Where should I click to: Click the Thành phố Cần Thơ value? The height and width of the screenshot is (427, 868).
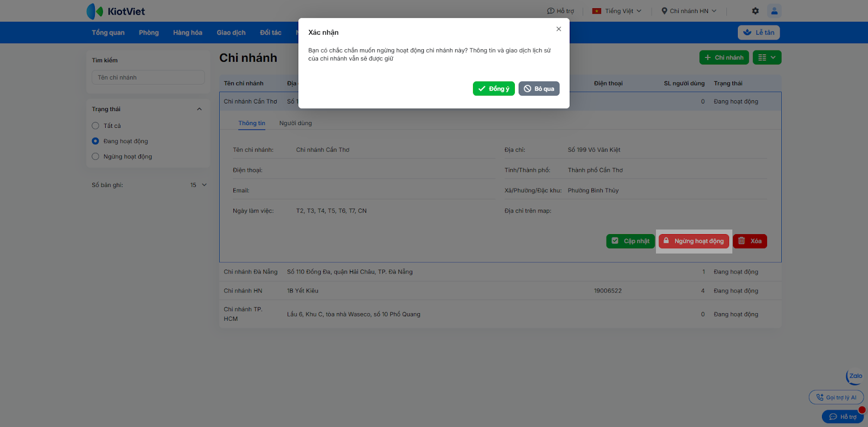click(595, 170)
